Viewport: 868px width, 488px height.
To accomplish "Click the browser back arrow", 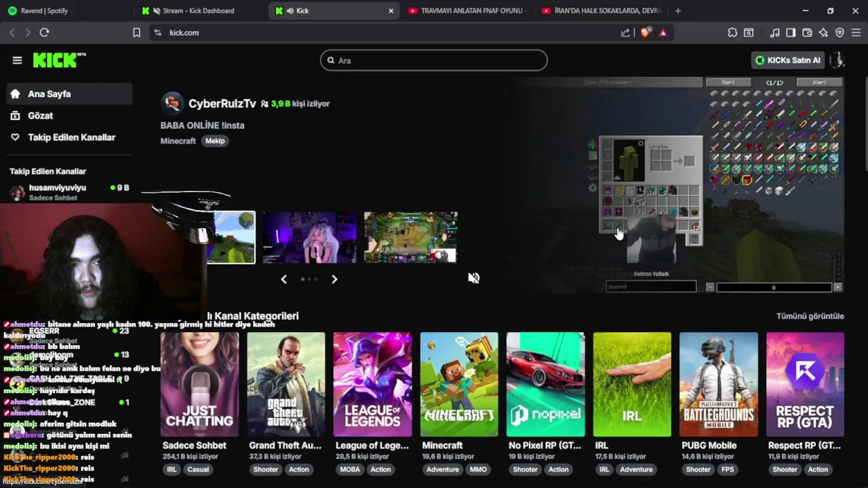I will (12, 33).
